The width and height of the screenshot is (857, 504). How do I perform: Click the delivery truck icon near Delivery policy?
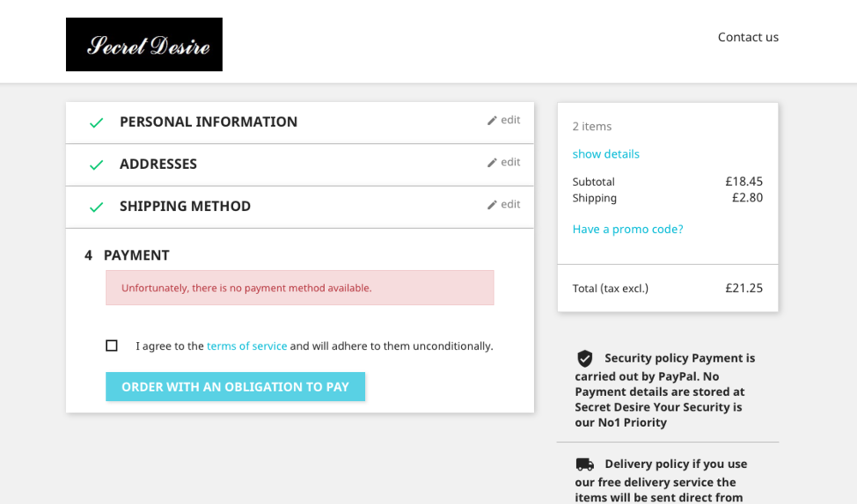[585, 463]
